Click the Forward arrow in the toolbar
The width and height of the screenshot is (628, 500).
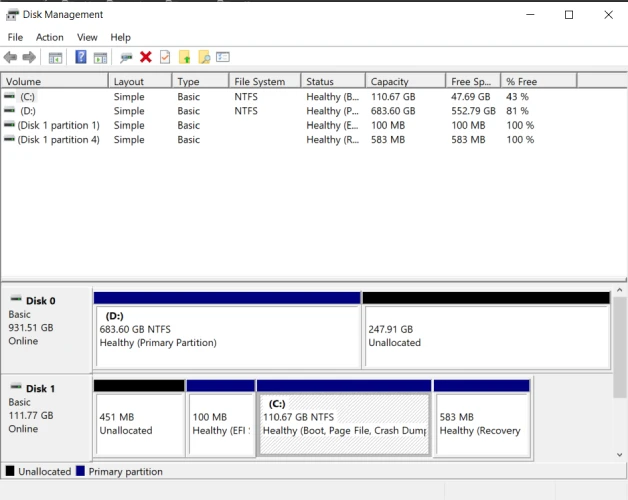pos(29,58)
